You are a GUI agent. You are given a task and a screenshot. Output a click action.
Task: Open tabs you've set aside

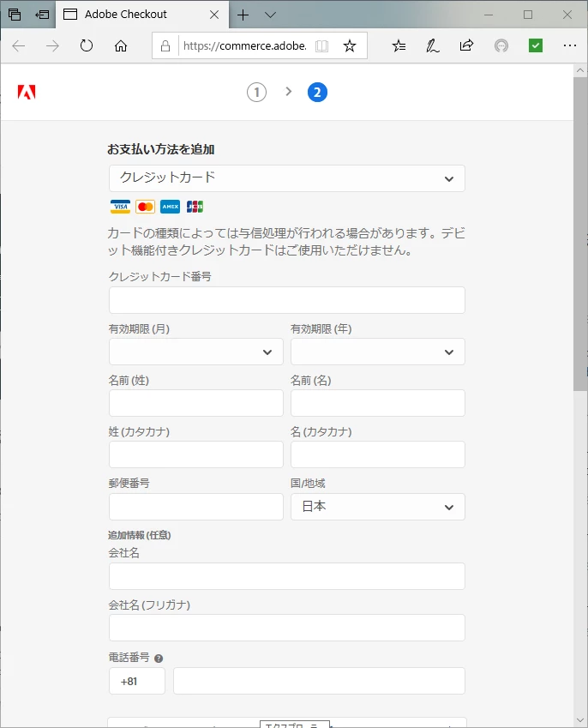coord(15,15)
